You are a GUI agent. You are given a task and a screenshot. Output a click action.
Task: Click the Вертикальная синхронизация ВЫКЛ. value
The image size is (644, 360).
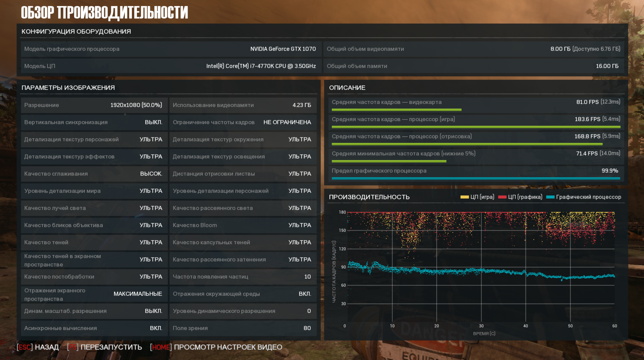pos(153,122)
